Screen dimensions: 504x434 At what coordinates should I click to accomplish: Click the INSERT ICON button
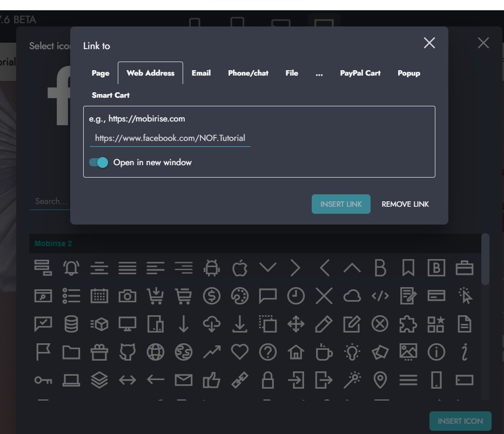pyautogui.click(x=460, y=421)
